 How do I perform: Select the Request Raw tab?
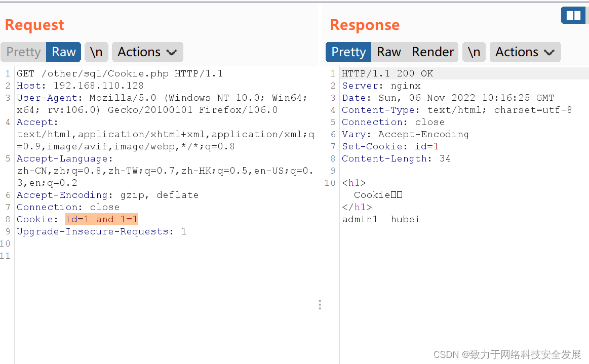click(63, 52)
